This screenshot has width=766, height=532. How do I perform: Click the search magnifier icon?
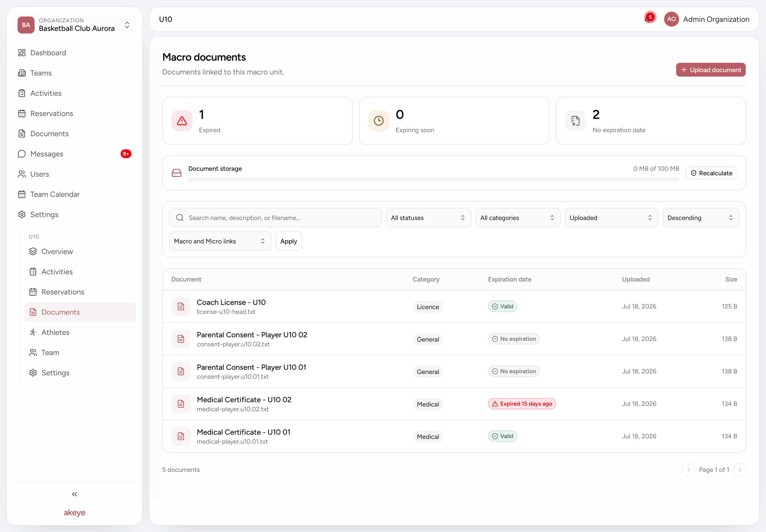click(x=180, y=218)
